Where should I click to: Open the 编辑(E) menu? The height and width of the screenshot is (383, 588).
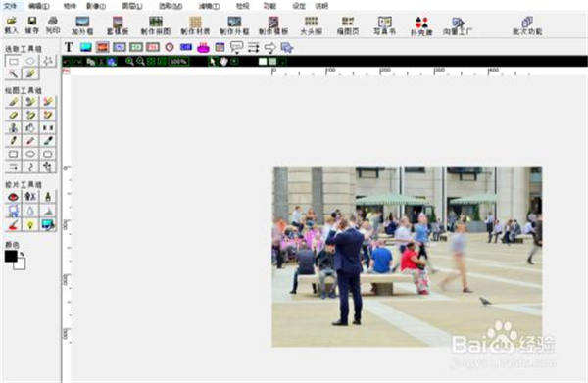coord(38,6)
